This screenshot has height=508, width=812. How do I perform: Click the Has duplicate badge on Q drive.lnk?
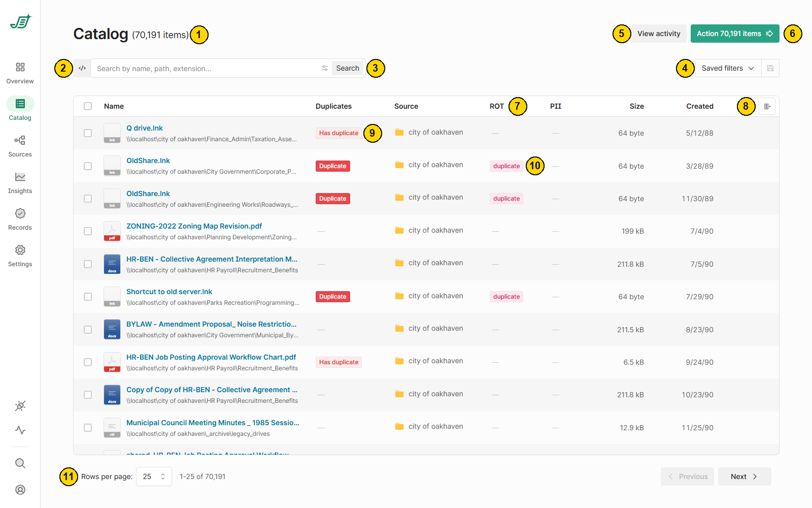click(339, 133)
